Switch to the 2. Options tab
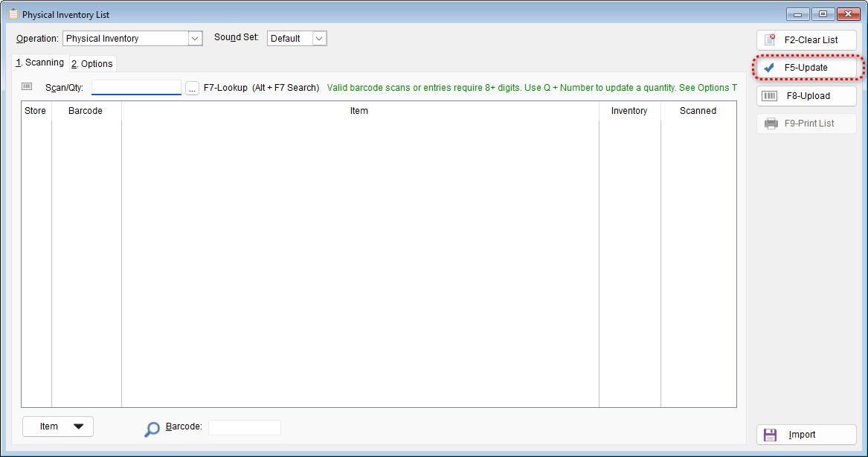 92,64
